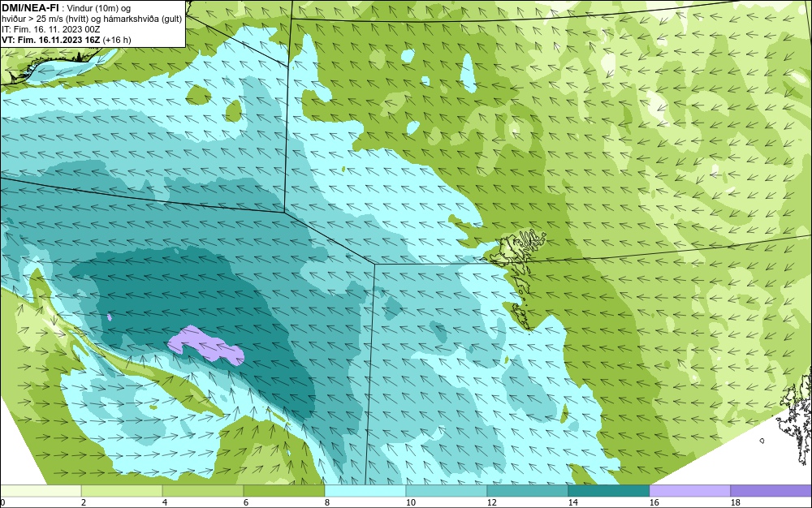Click the 'VT: Fim. 16.11.2023 16Z' line
This screenshot has width=812, height=508.
tap(50, 40)
